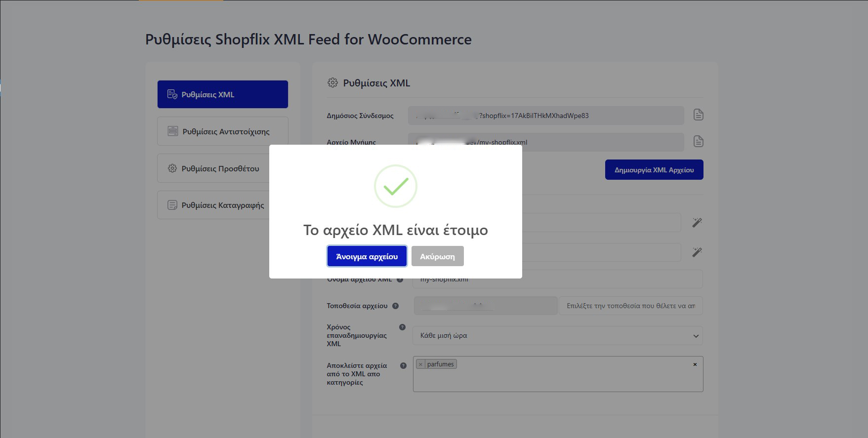Click the Δημόσιος Σύνδεσμος URL field
The width and height of the screenshot is (868, 438).
545,116
